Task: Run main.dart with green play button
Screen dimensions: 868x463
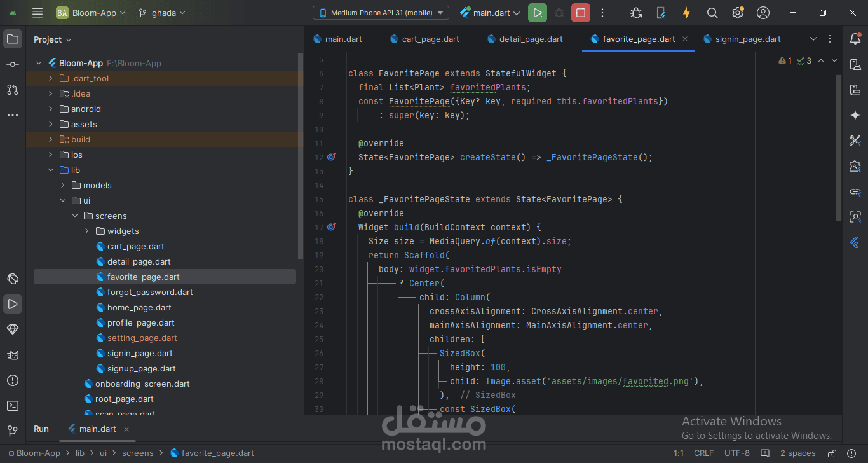Action: pos(537,13)
